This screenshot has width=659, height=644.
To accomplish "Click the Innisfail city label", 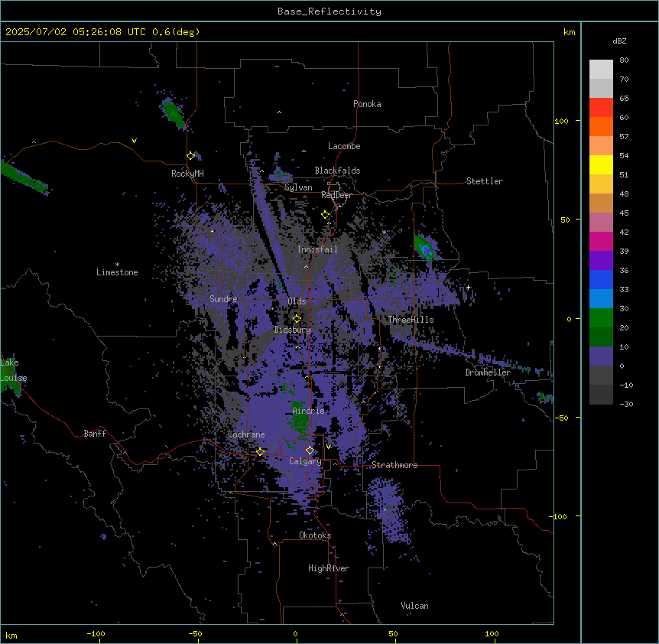I will pyautogui.click(x=317, y=249).
